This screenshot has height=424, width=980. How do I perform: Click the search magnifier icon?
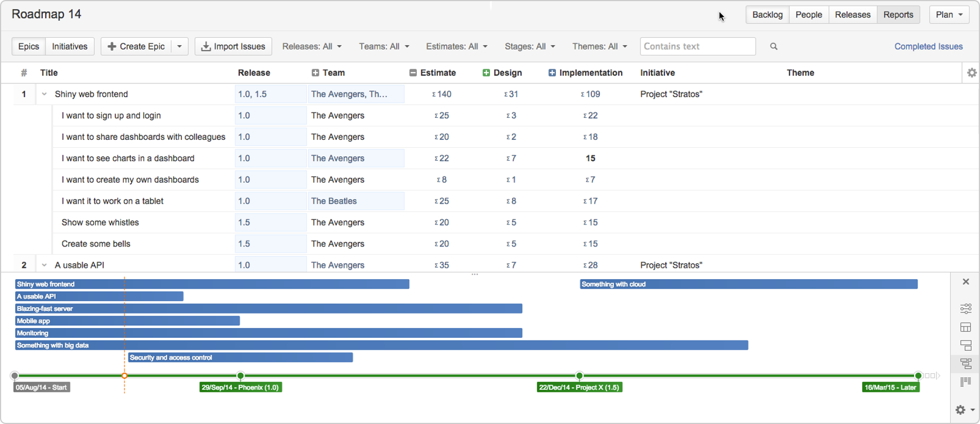[774, 47]
